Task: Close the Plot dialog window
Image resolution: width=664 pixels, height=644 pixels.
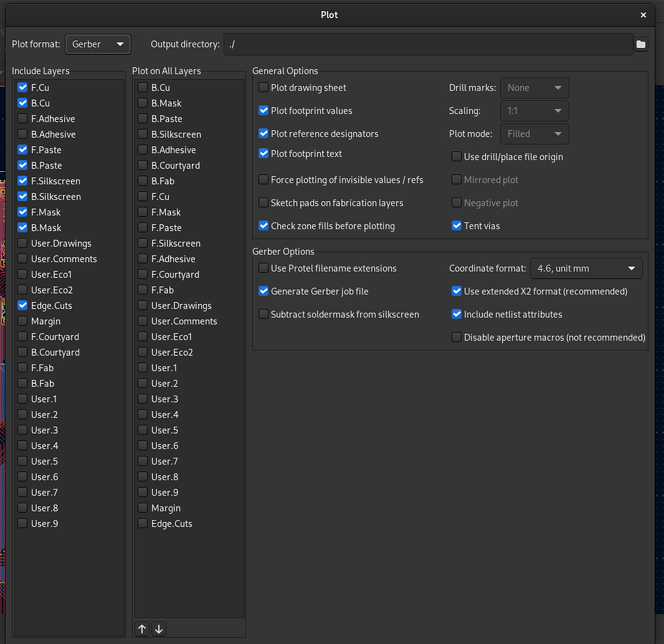Action: (x=643, y=15)
